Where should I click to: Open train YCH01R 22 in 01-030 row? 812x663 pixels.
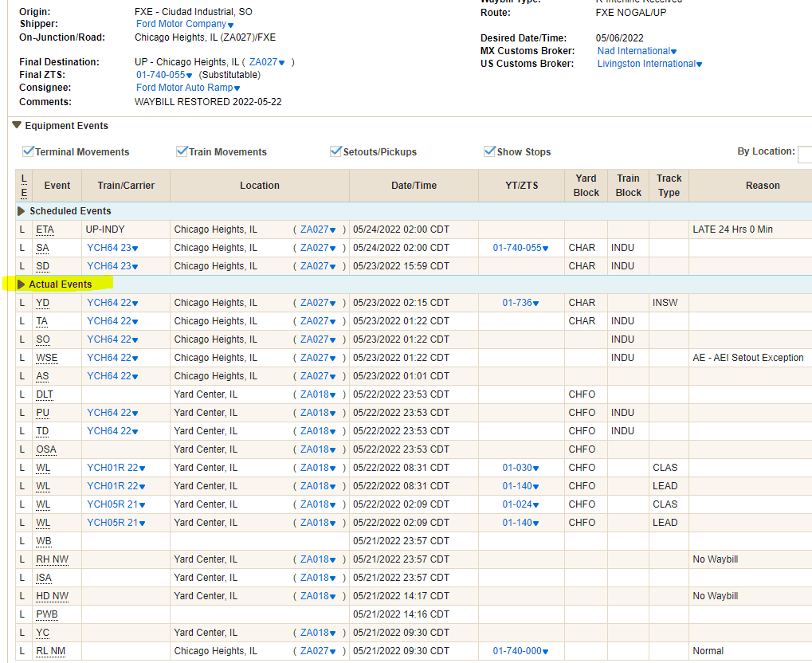[116, 468]
